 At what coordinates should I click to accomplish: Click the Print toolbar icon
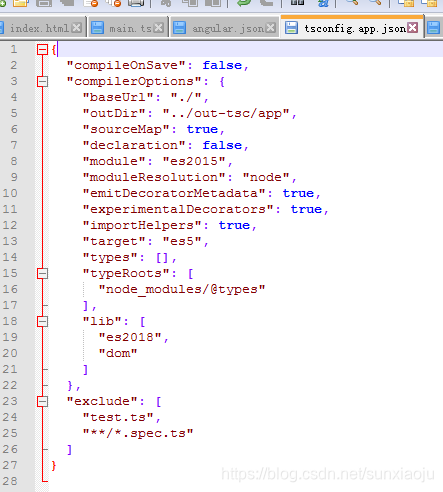coord(136,3)
